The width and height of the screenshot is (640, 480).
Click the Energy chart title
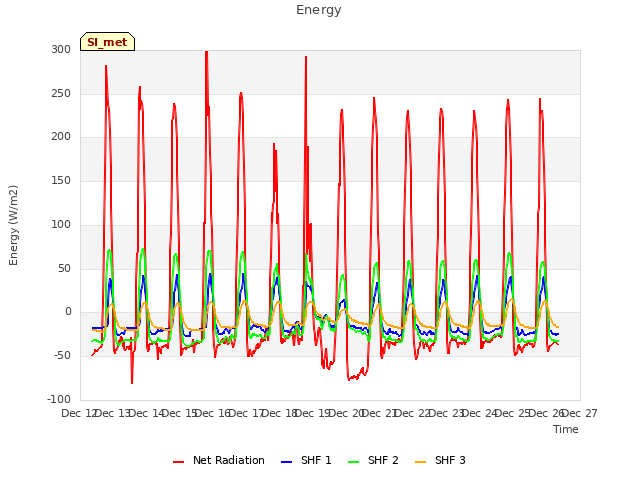pos(319,10)
